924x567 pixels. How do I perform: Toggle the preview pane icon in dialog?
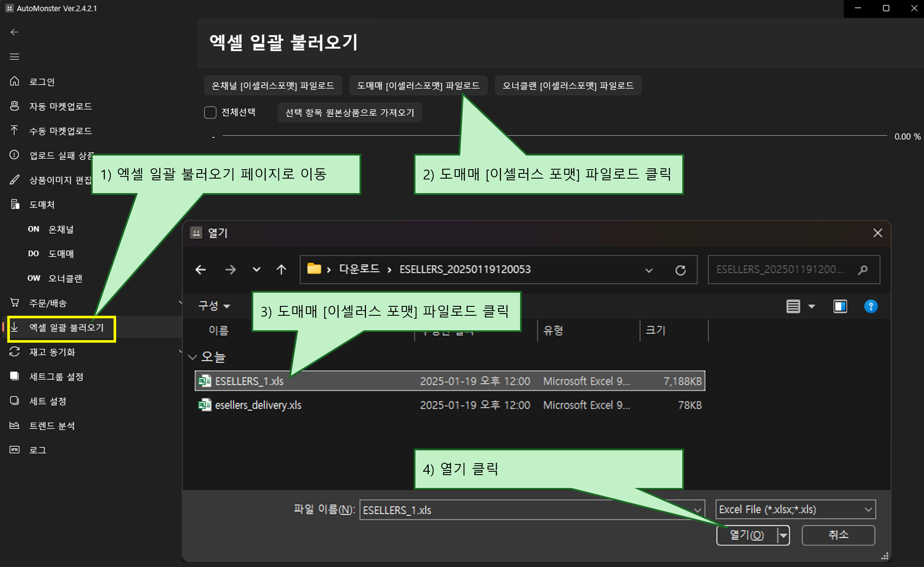[x=840, y=306]
